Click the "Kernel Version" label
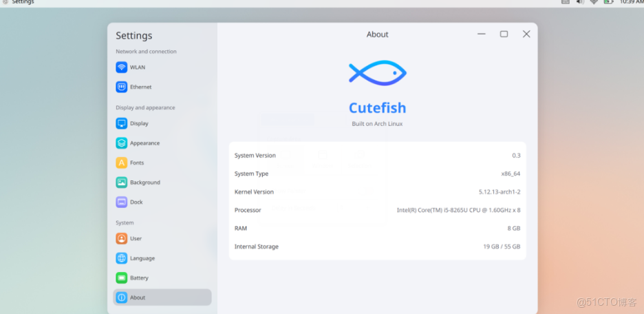This screenshot has width=644, height=314. coord(254,192)
